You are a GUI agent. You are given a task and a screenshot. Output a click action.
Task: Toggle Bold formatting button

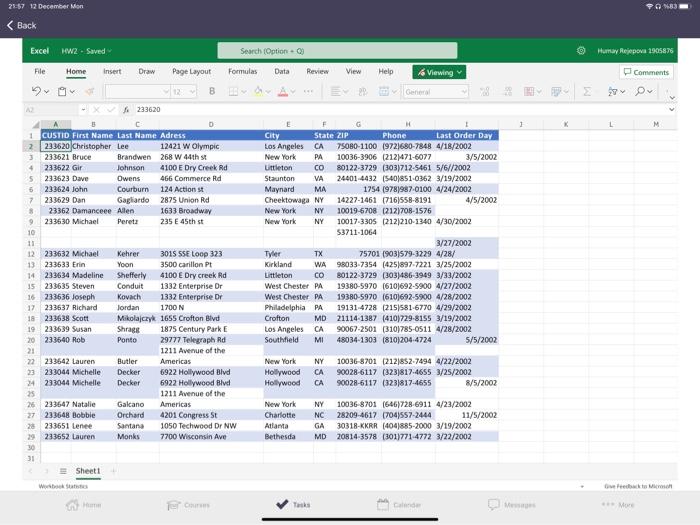(x=212, y=92)
